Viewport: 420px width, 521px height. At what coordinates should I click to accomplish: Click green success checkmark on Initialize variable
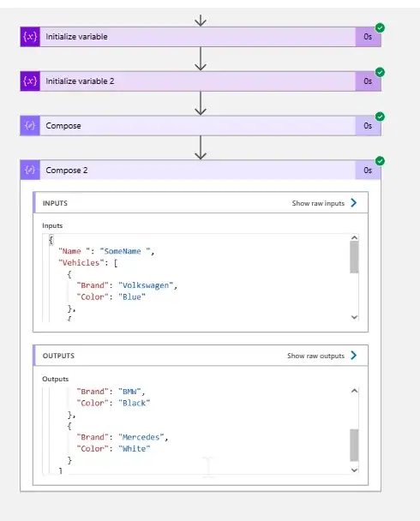click(x=380, y=27)
